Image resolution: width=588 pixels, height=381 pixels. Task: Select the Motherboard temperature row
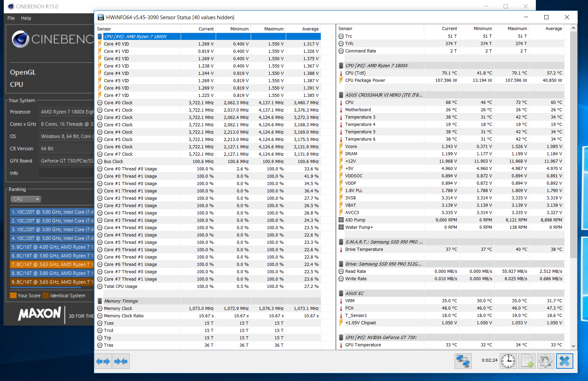[451, 110]
